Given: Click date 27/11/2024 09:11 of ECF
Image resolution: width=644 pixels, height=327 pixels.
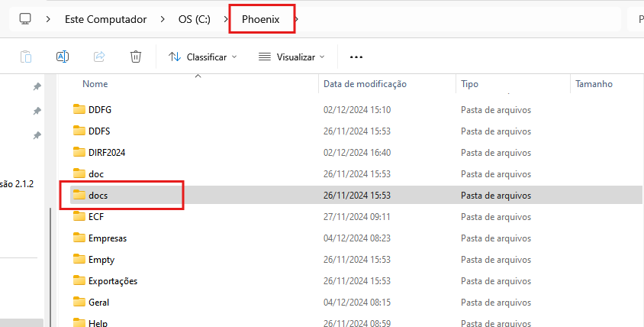Looking at the screenshot, I should [357, 217].
